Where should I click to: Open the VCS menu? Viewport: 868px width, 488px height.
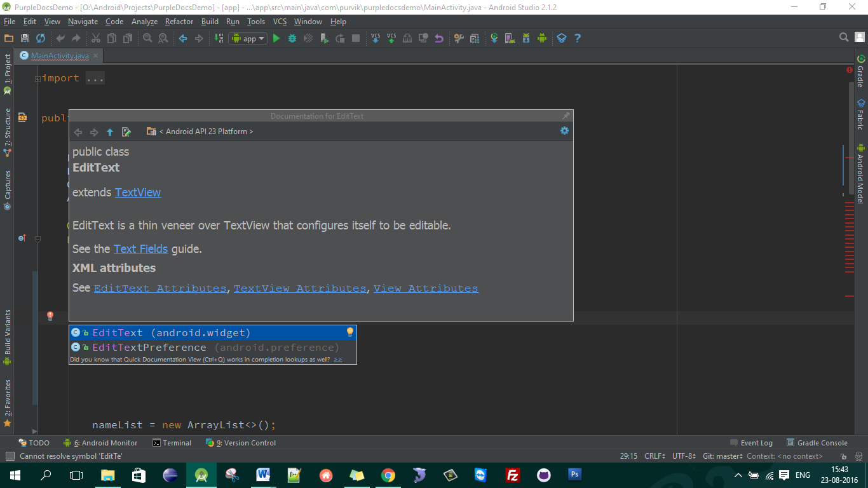point(280,22)
